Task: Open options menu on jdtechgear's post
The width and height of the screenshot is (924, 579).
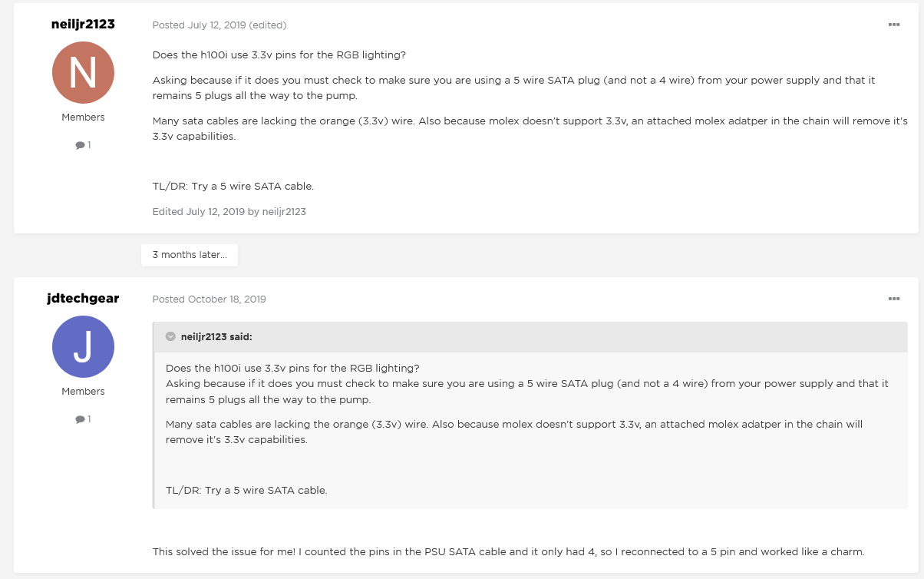Action: (893, 299)
